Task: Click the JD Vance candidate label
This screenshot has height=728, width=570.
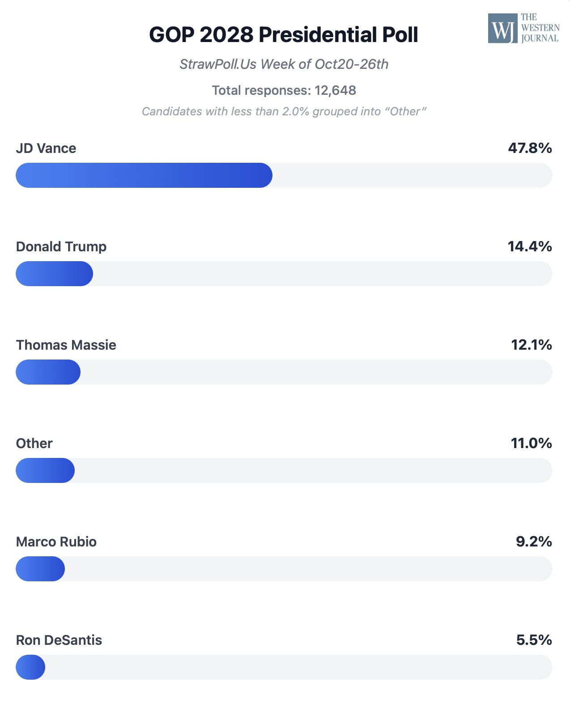Action: pos(46,148)
